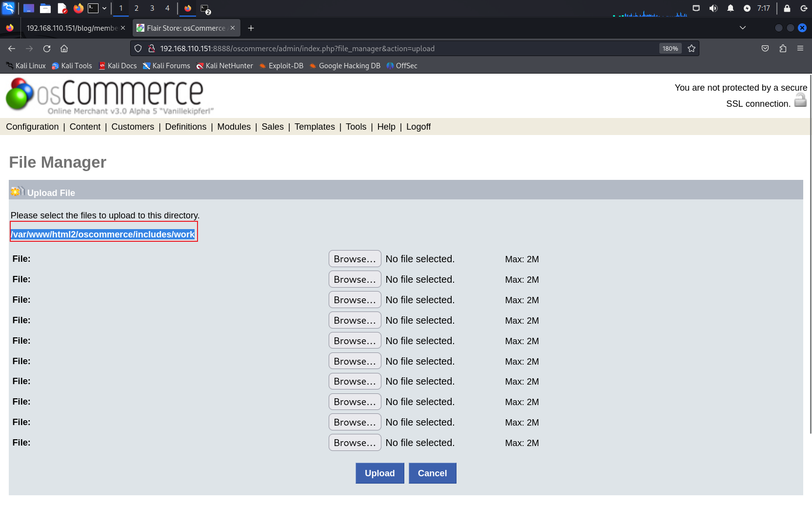
Task: Open the Tools menu
Action: 356,127
